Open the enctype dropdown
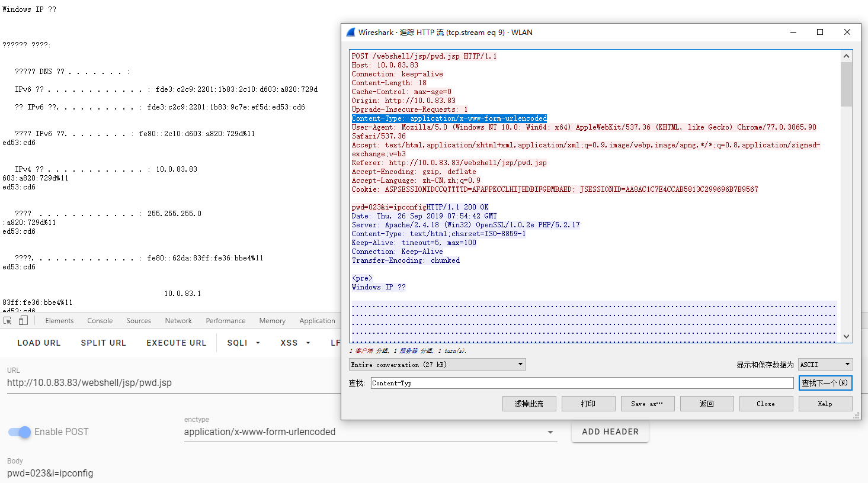 coord(370,432)
